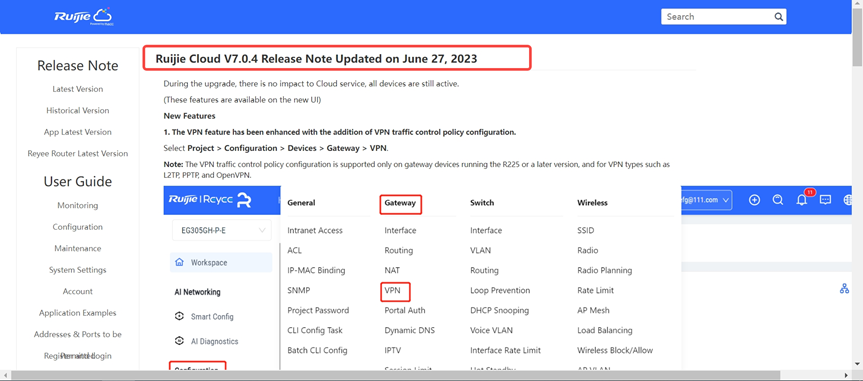This screenshot has width=863, height=381.
Task: Open Latest Version release note
Action: pyautogui.click(x=78, y=89)
